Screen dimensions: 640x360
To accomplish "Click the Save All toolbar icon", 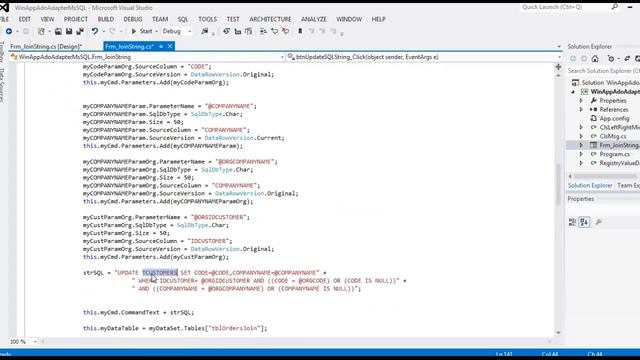I will (x=80, y=31).
